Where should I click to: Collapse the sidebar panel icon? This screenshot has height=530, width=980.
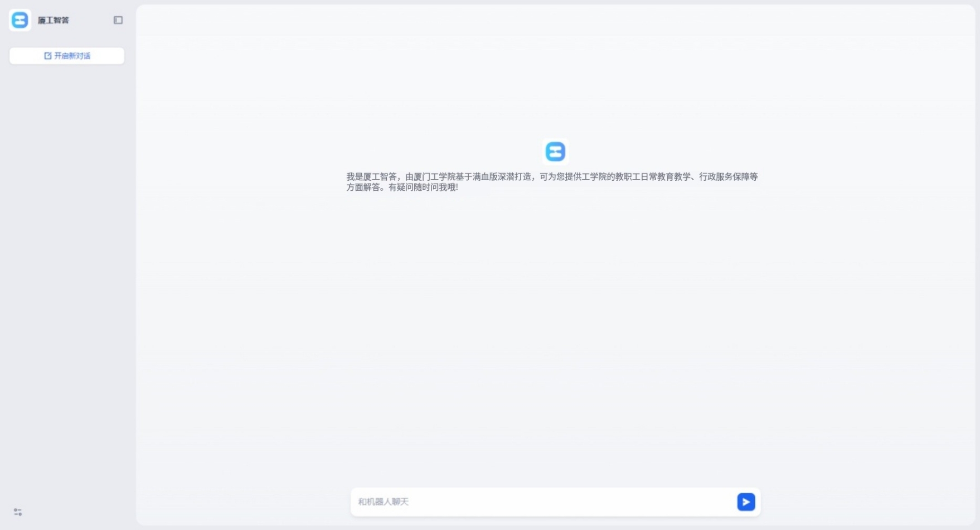tap(118, 20)
